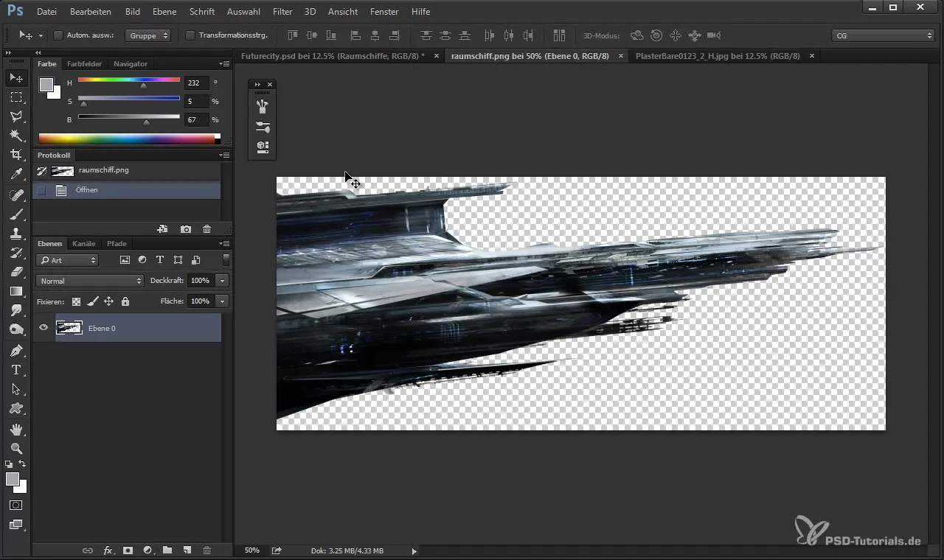Select the Magic Wand tool
Viewport: 944px width, 560px height.
tap(16, 136)
